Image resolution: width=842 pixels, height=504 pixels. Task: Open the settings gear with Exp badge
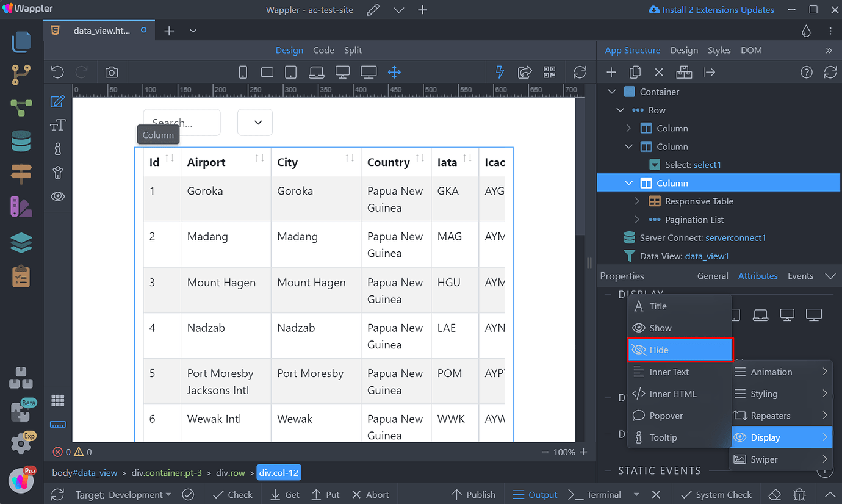click(21, 444)
